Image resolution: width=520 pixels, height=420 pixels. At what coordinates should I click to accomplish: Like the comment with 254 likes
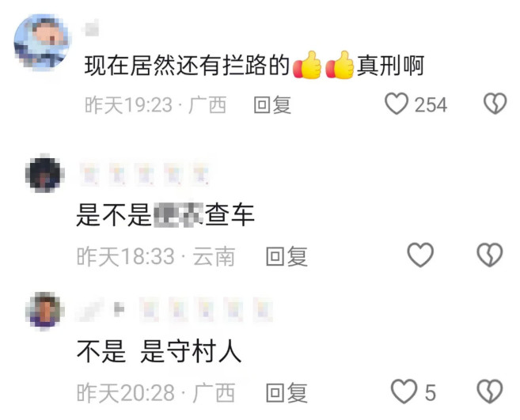pos(397,104)
